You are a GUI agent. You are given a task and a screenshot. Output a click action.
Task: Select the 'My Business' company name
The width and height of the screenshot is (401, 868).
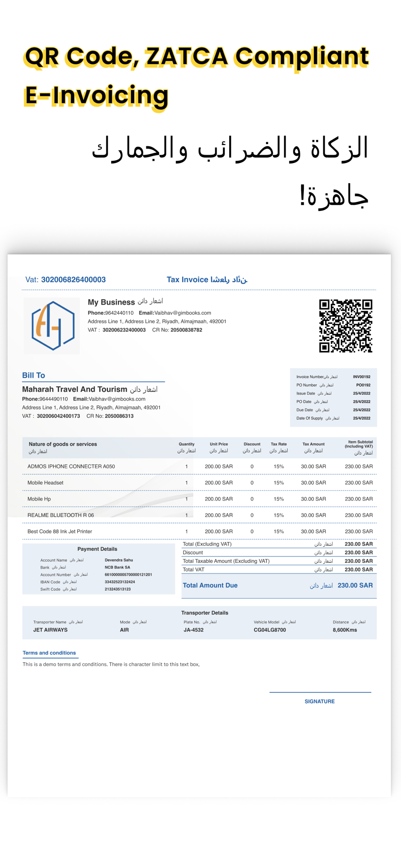pos(111,302)
